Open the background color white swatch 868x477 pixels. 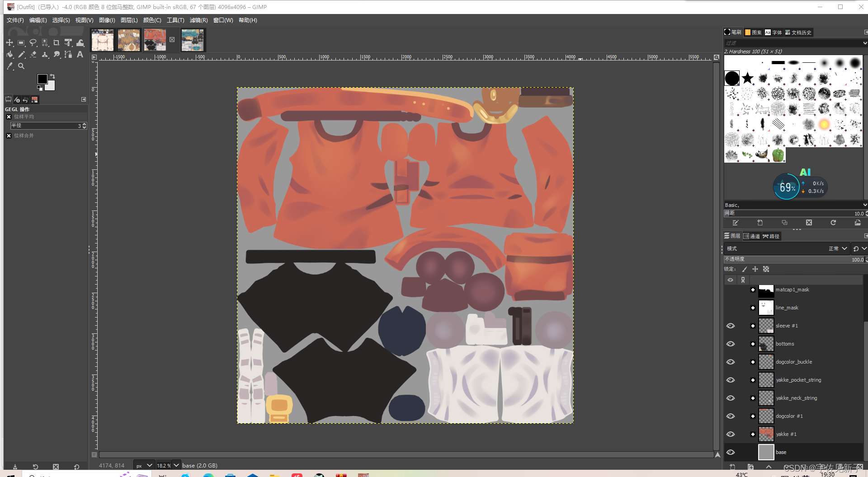pos(51,86)
